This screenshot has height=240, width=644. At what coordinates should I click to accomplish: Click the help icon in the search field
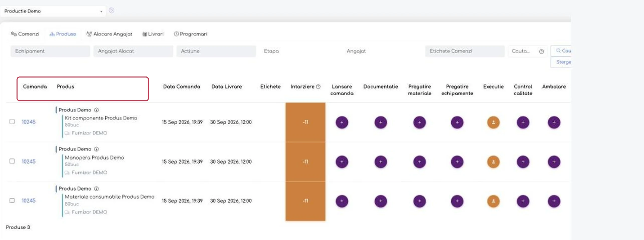(542, 51)
